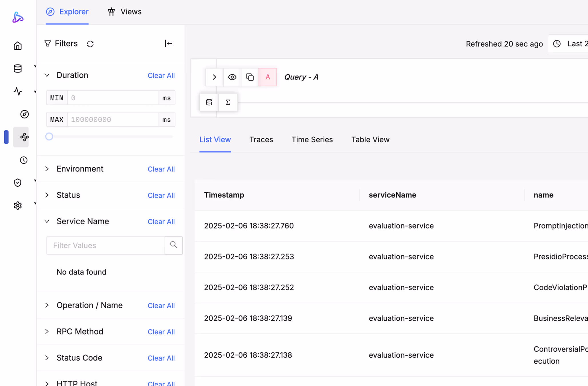Open the activity pulse icon in sidebar
Viewport: 588px width, 386px height.
[18, 91]
